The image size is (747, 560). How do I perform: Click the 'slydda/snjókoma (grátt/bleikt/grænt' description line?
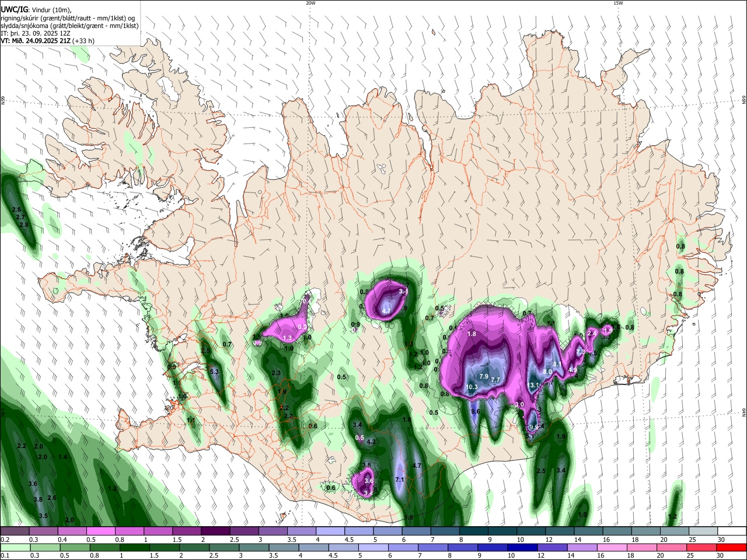[x=69, y=26]
